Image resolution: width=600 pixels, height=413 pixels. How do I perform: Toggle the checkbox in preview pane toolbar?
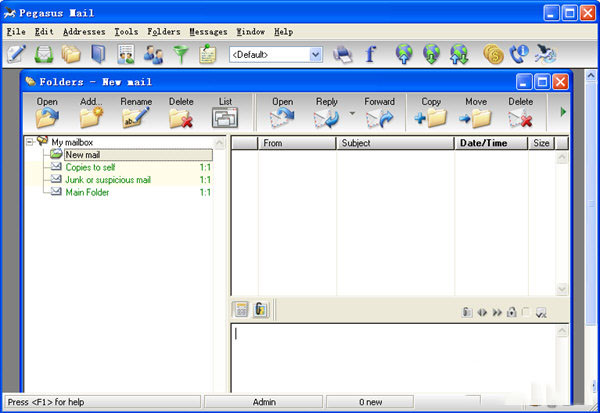(x=526, y=312)
